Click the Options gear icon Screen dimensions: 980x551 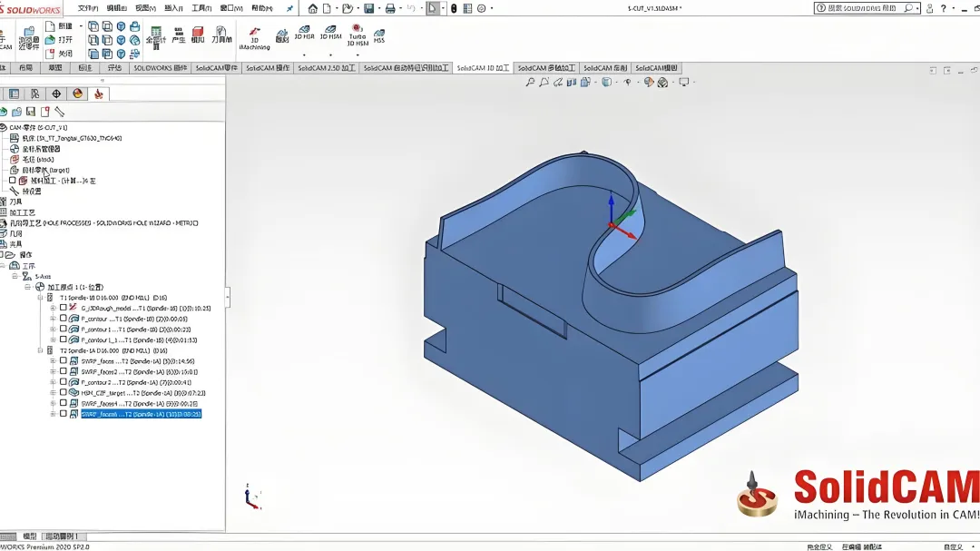pyautogui.click(x=481, y=9)
